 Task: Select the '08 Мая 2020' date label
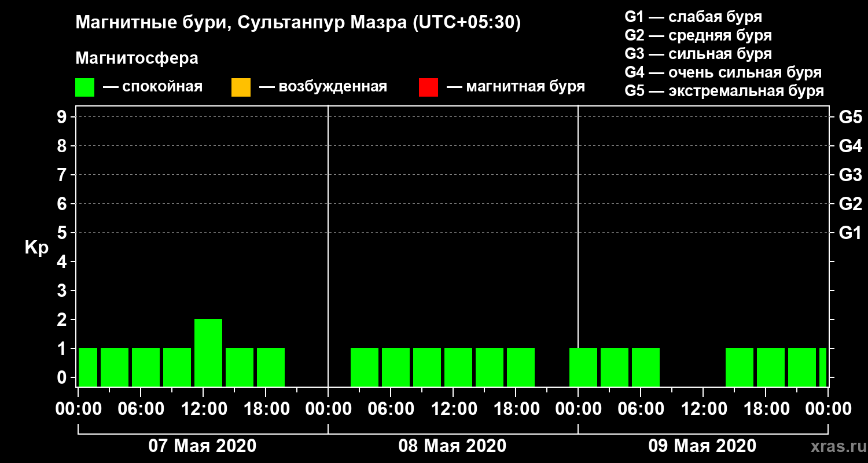(453, 446)
